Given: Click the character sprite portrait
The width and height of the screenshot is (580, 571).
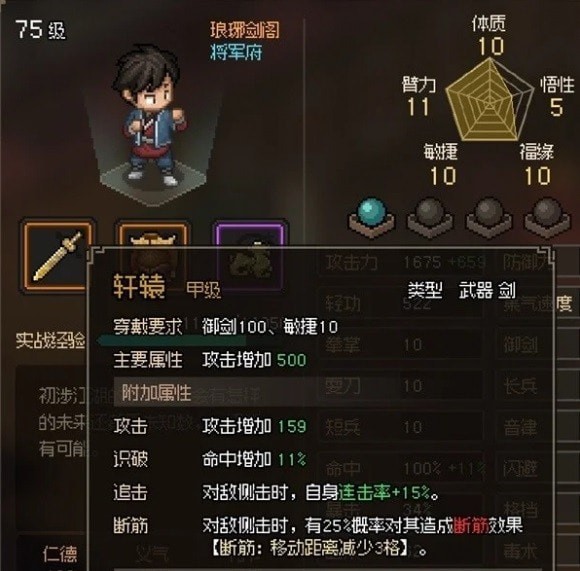Looking at the screenshot, I should (152, 118).
